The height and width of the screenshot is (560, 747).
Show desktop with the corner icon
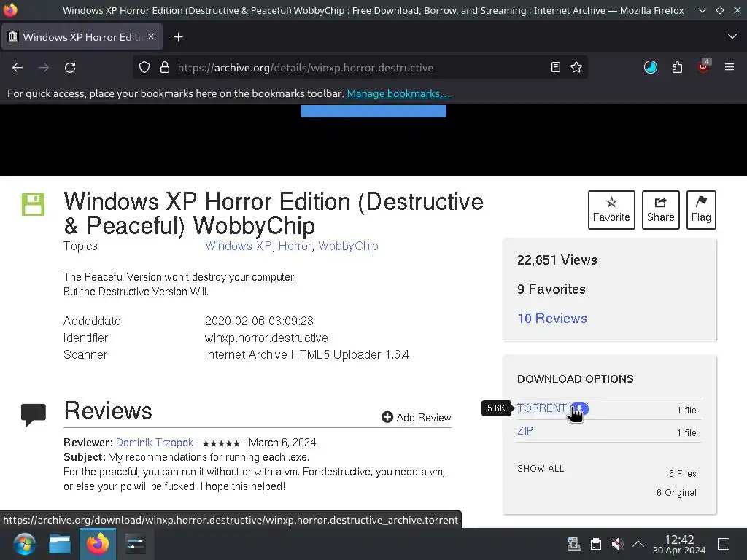tap(724, 544)
